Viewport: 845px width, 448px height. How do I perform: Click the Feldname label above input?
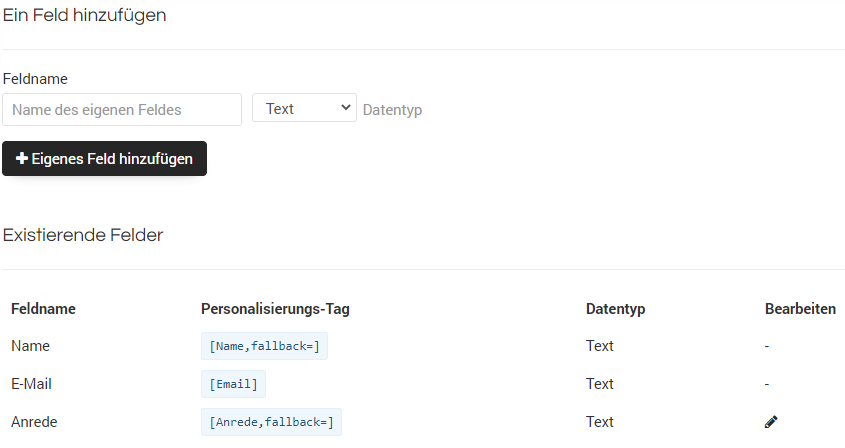pyautogui.click(x=35, y=79)
